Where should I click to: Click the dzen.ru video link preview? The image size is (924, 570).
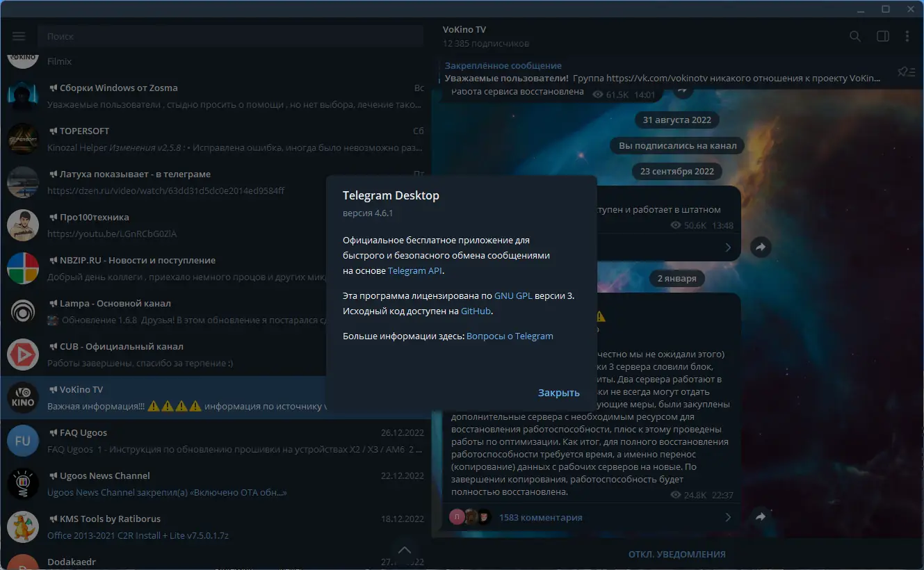(x=165, y=190)
